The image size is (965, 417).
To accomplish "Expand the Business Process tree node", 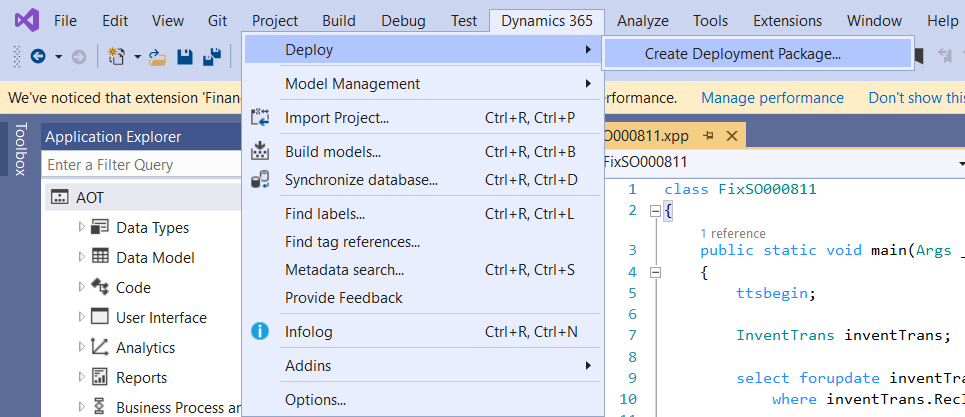I will pyautogui.click(x=81, y=407).
